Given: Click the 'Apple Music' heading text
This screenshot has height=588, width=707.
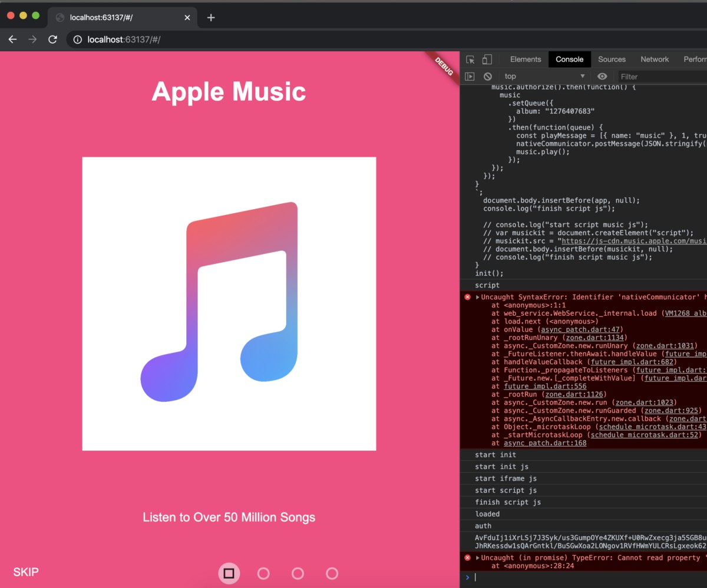Looking at the screenshot, I should click(229, 92).
